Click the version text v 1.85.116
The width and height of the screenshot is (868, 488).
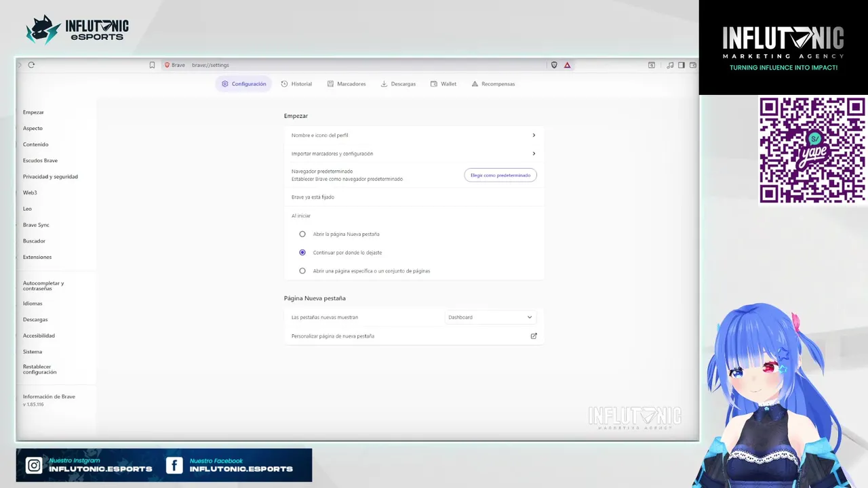coord(33,405)
